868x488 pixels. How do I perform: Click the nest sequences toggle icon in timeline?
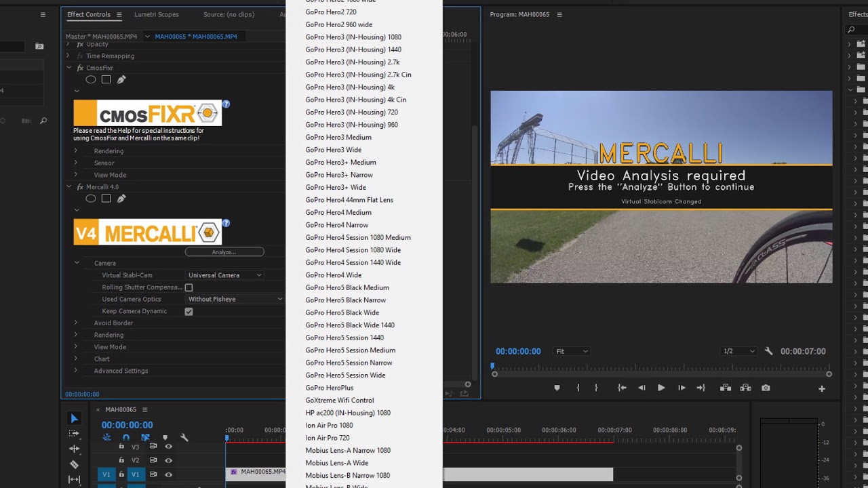point(106,438)
